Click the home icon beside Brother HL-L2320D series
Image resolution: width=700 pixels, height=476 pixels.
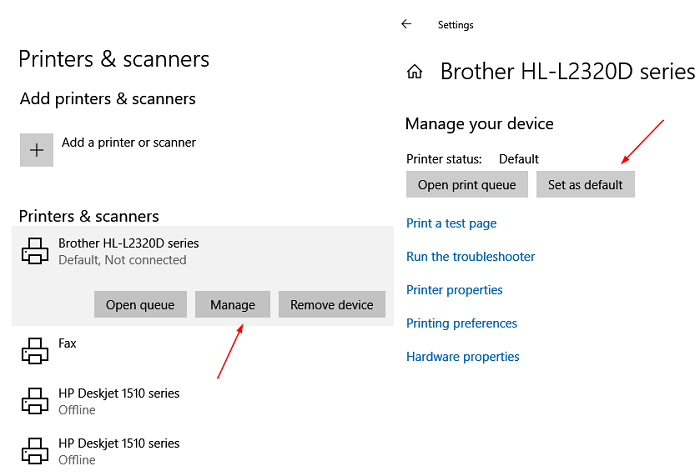coord(414,71)
